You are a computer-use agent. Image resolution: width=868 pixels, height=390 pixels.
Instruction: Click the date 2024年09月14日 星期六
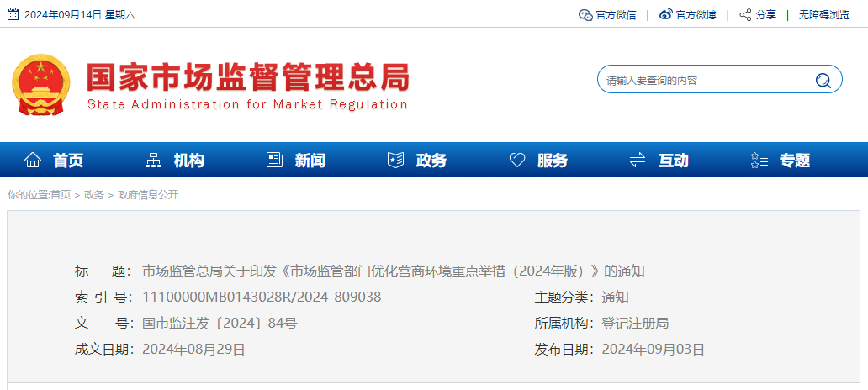79,15
